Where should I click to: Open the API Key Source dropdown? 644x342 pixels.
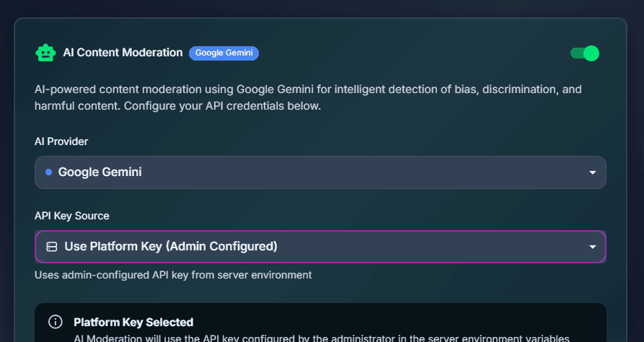(320, 247)
